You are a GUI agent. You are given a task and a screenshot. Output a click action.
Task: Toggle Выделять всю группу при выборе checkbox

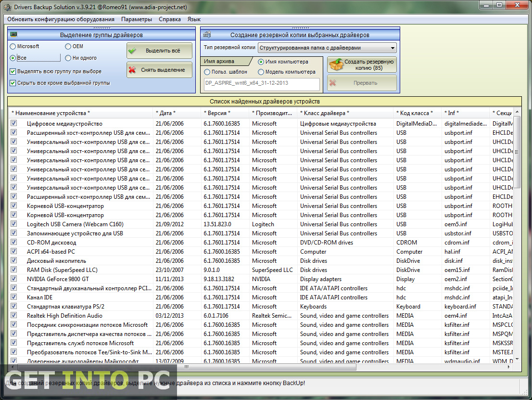coord(13,71)
